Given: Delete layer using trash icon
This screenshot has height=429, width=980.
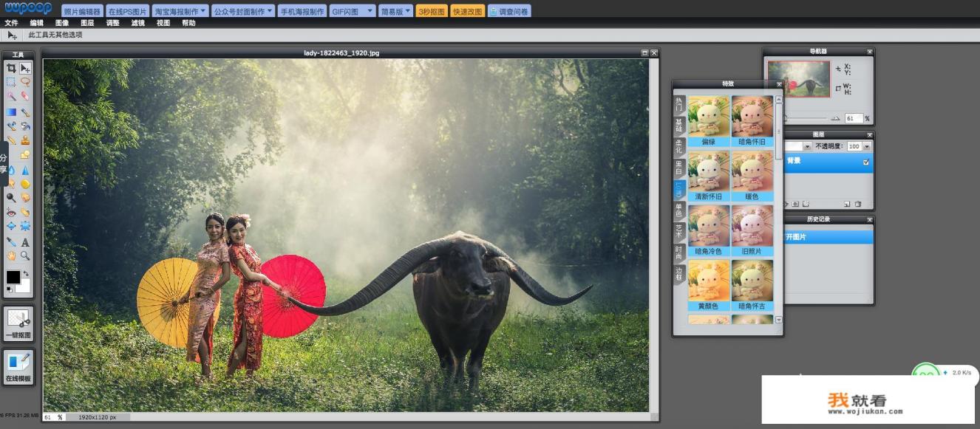Looking at the screenshot, I should (858, 204).
